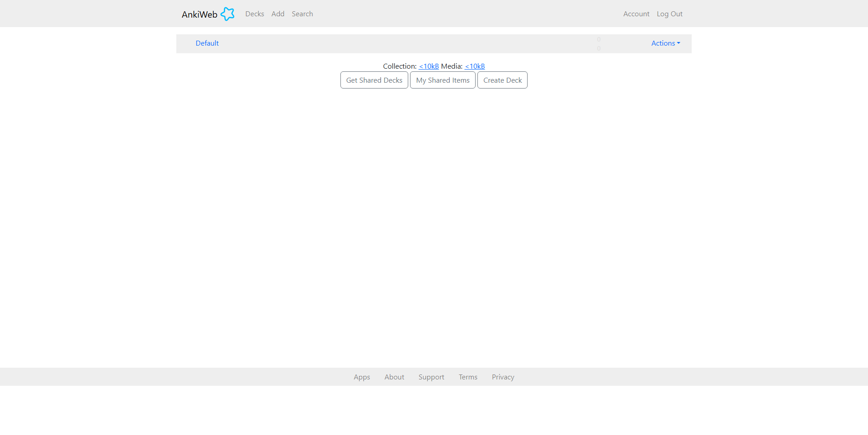
Task: Click the Collection size <10kB link
Action: tap(429, 66)
